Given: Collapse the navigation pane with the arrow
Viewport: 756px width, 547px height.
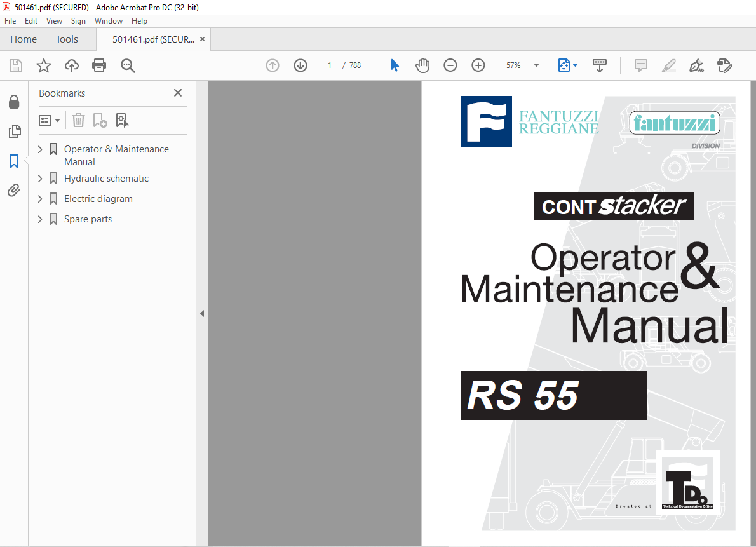Looking at the screenshot, I should [x=202, y=314].
